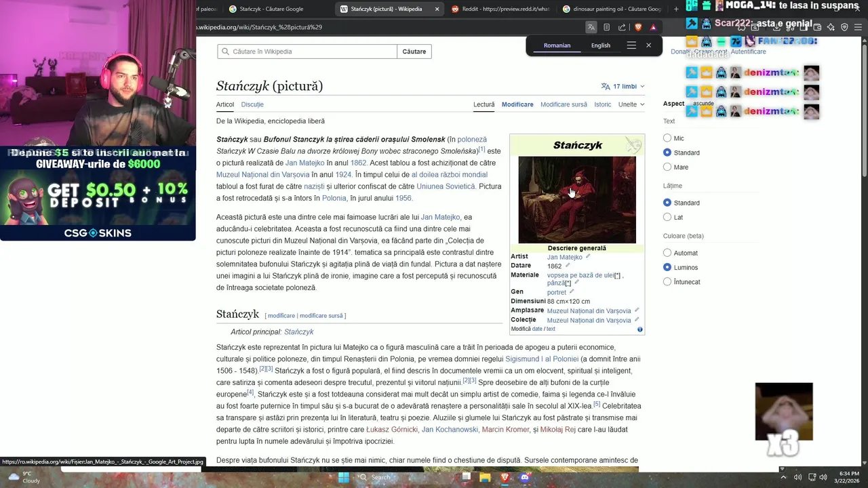
Task: Open the Brave Shields lion icon
Action: pos(638,27)
